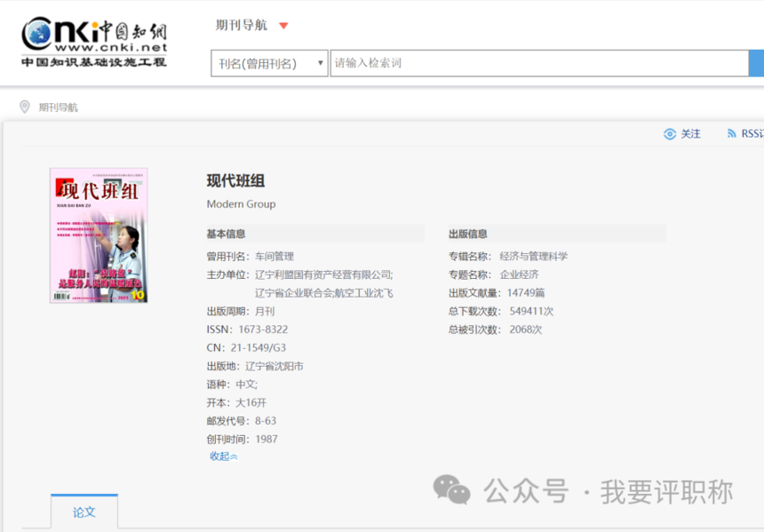Click album name 经济与管理科学
764x532 pixels.
(x=534, y=257)
